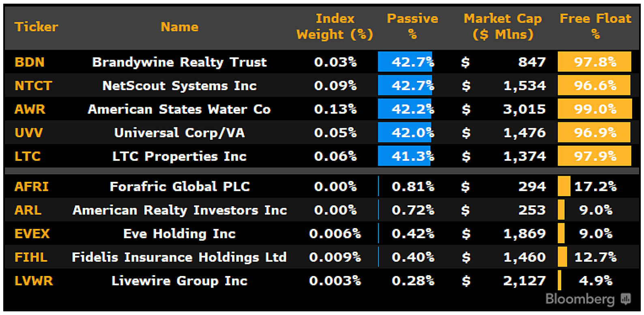Screen dimensions: 644x315
Task: Click Brandywine Realty Trust's 42.7% passive bar
Action: pyautogui.click(x=405, y=62)
